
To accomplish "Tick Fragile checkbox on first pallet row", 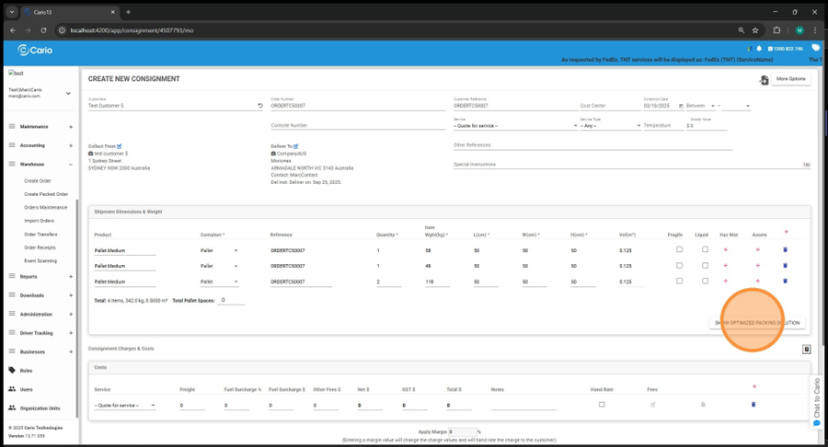I will (679, 250).
